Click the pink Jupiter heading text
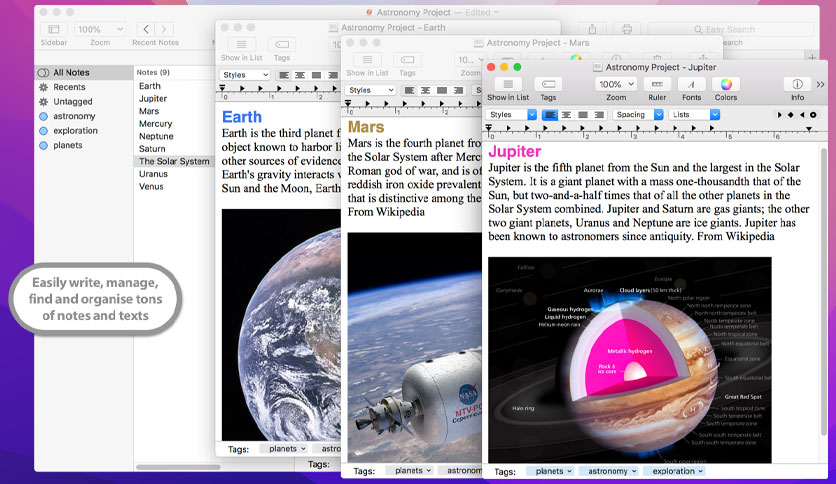Image resolution: width=836 pixels, height=484 pixels. (515, 152)
